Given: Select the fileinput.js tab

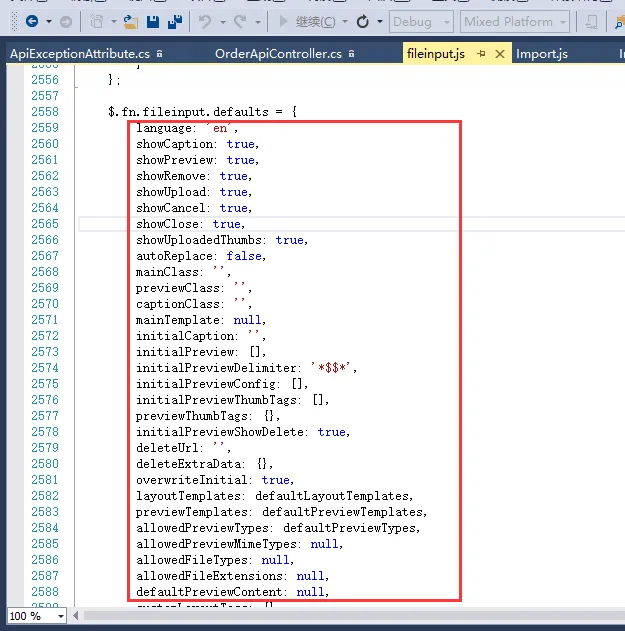Looking at the screenshot, I should (x=435, y=54).
